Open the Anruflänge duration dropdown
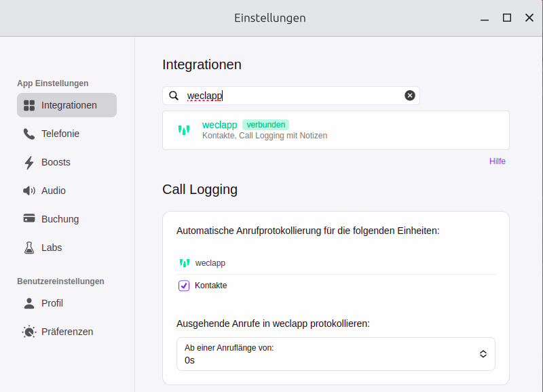The height and width of the screenshot is (392, 543). pyautogui.click(x=336, y=354)
